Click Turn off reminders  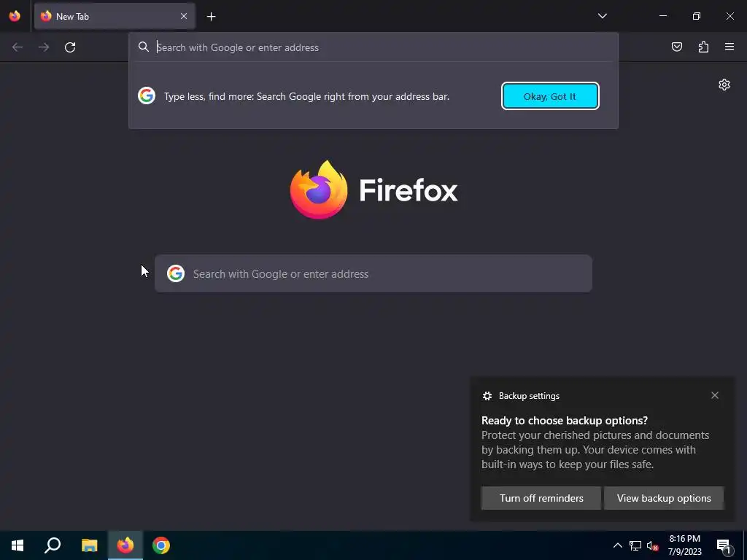point(541,498)
